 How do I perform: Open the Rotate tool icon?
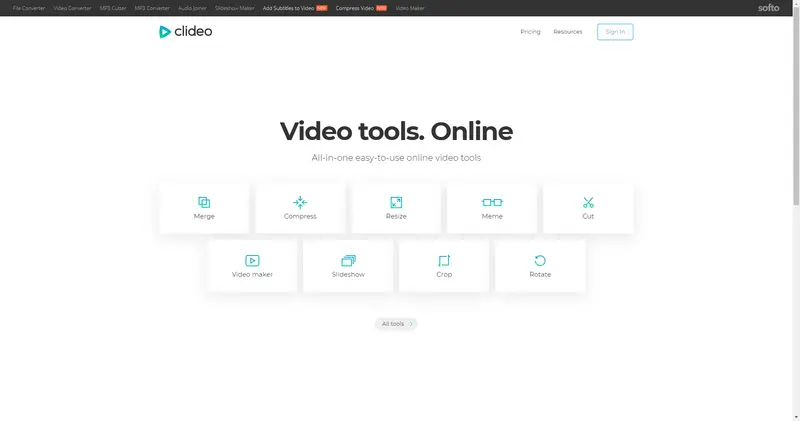(x=540, y=260)
